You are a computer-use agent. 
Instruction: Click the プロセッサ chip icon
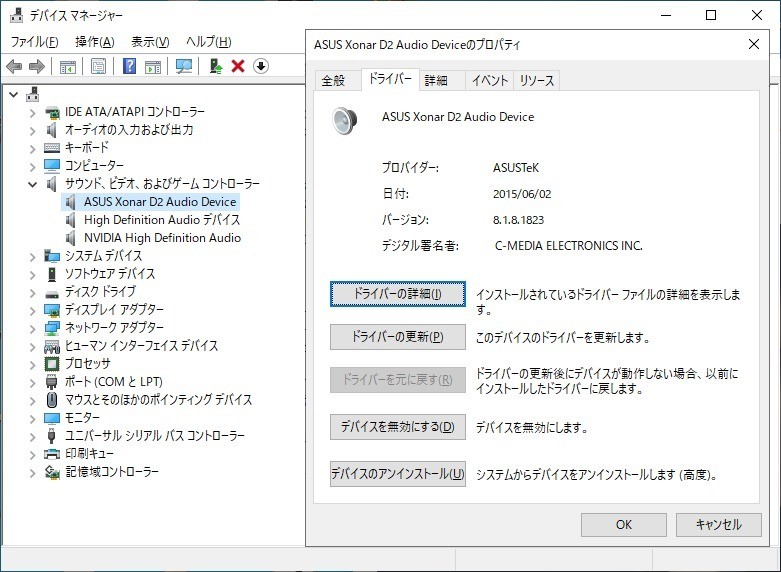coord(52,364)
